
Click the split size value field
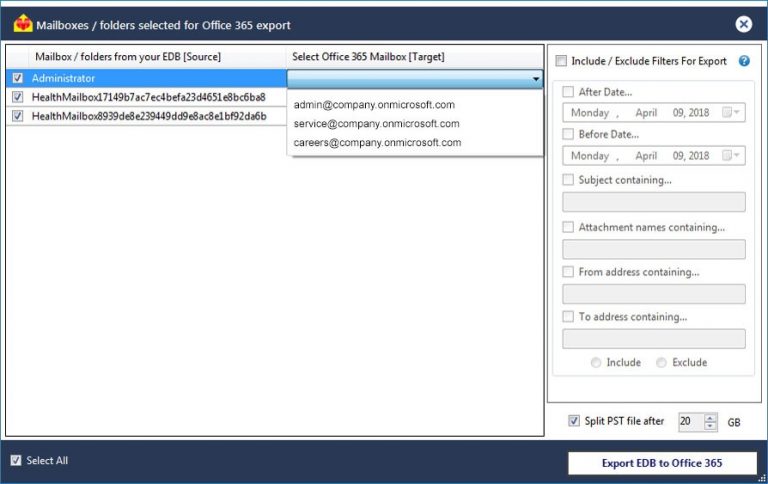click(691, 422)
